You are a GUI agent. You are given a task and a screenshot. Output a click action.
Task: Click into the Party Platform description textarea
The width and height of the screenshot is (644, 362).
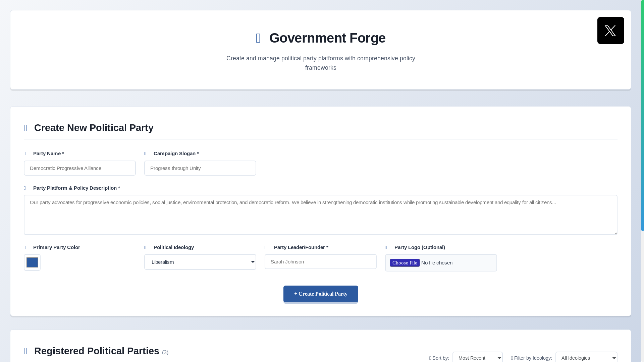321,215
